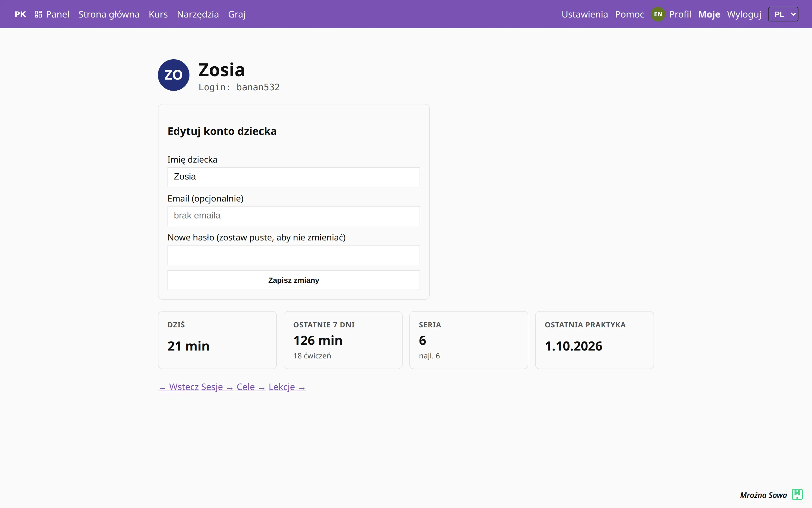This screenshot has height=508, width=812.
Task: Click the 'najl. 6' streak text
Action: click(x=429, y=356)
